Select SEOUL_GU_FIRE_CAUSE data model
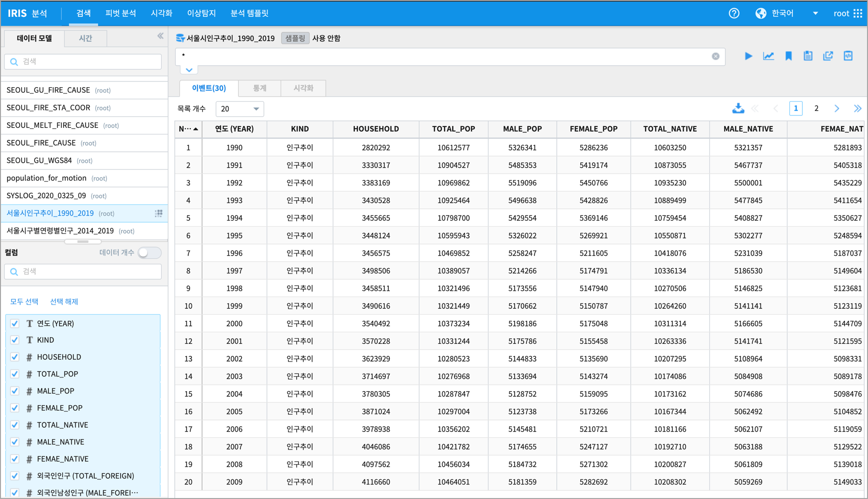This screenshot has width=868, height=499. [x=84, y=90]
